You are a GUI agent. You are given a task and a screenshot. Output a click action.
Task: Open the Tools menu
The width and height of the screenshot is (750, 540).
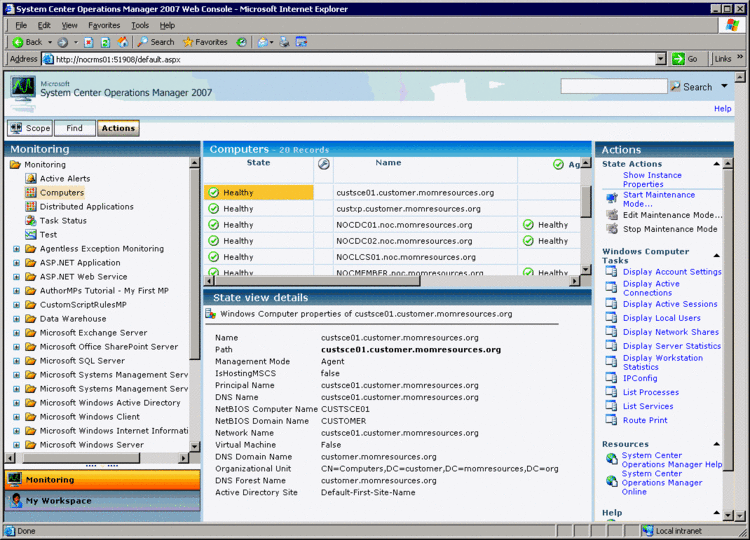click(140, 25)
